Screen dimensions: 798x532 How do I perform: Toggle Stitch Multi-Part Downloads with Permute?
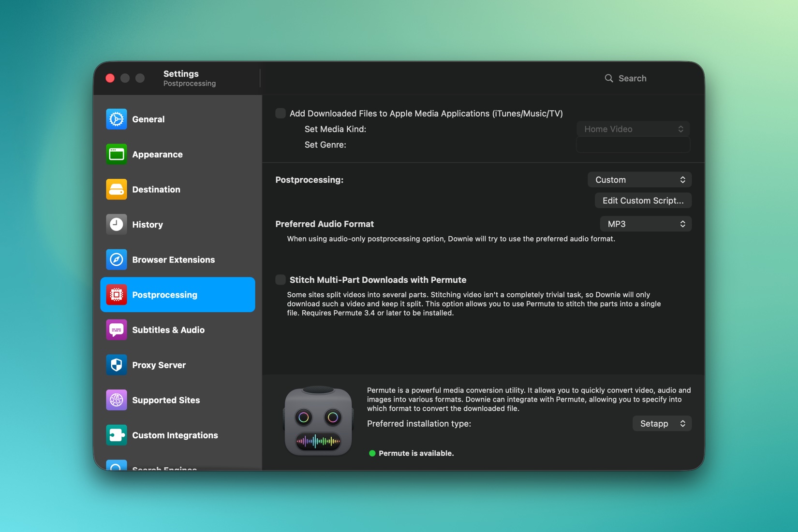(281, 280)
